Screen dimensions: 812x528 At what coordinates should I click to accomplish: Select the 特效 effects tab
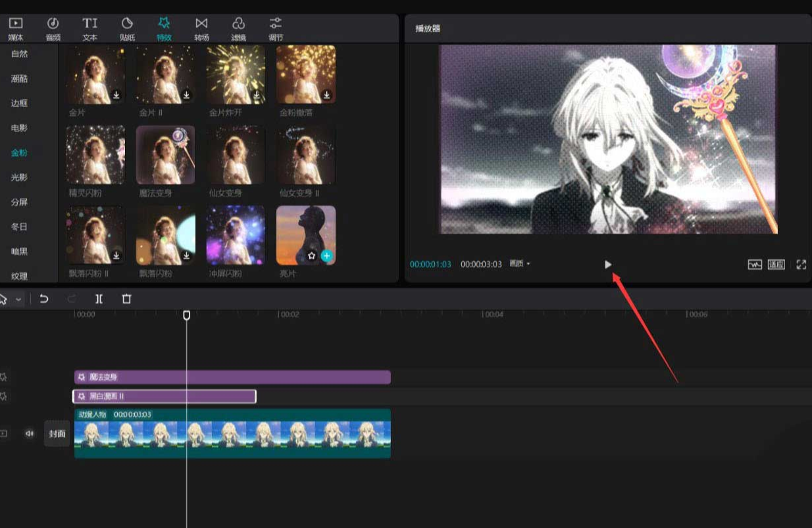(x=164, y=29)
